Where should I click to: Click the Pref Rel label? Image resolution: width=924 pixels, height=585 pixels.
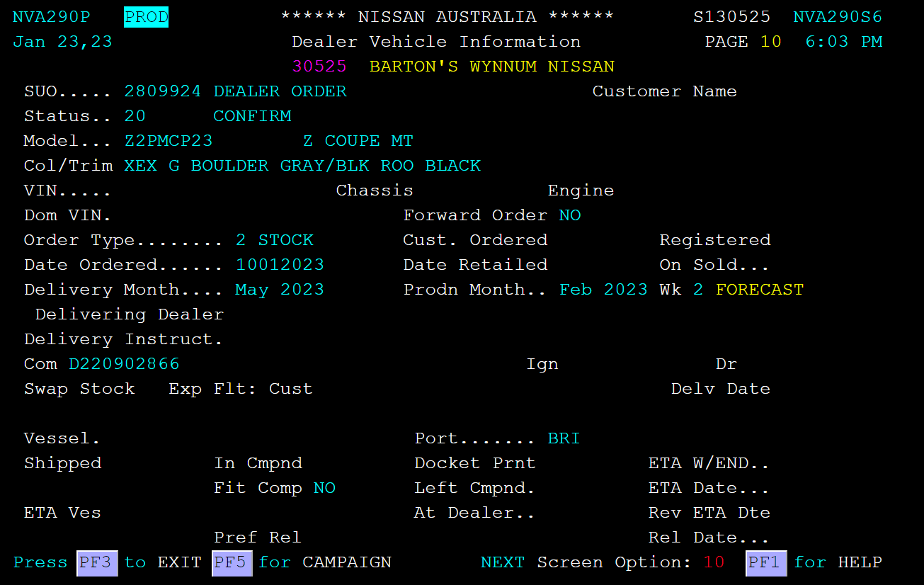(258, 538)
